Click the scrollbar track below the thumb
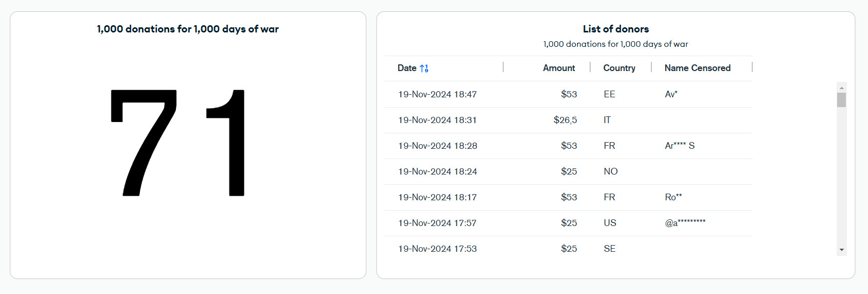The width and height of the screenshot is (868, 294). (x=842, y=175)
